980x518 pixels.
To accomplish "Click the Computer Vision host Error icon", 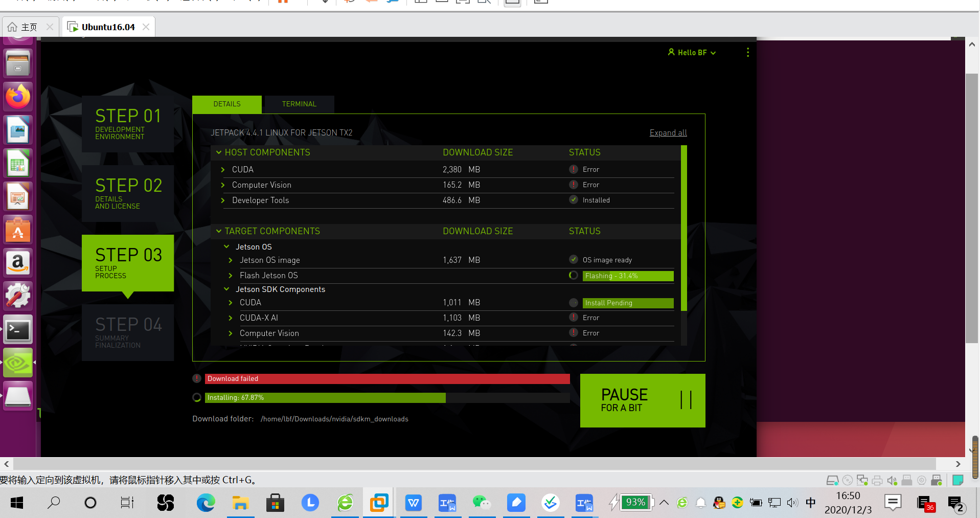I will pos(574,185).
